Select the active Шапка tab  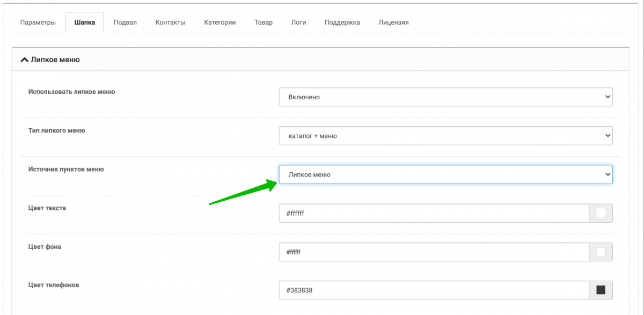[x=85, y=23]
